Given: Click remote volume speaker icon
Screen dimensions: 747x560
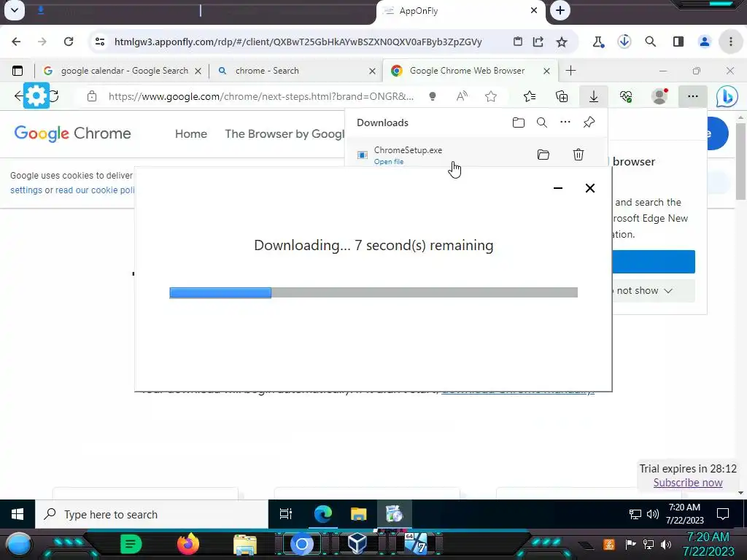Looking at the screenshot, I should click(653, 514).
